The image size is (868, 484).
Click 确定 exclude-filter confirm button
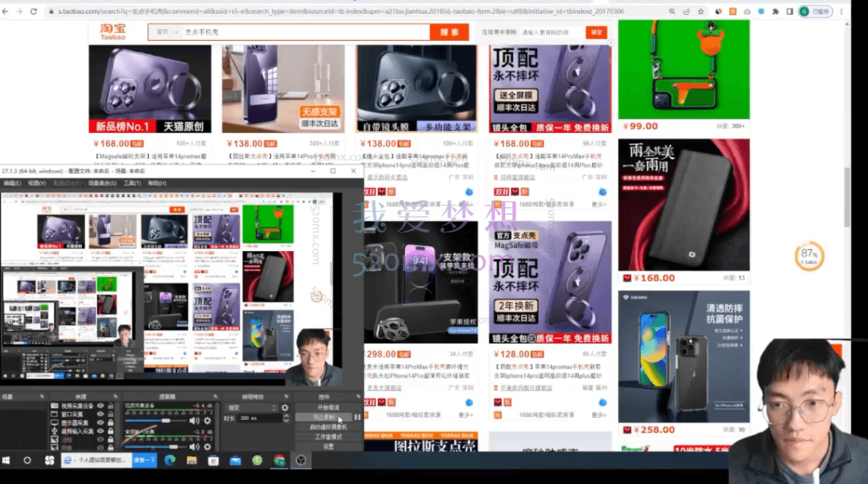596,32
